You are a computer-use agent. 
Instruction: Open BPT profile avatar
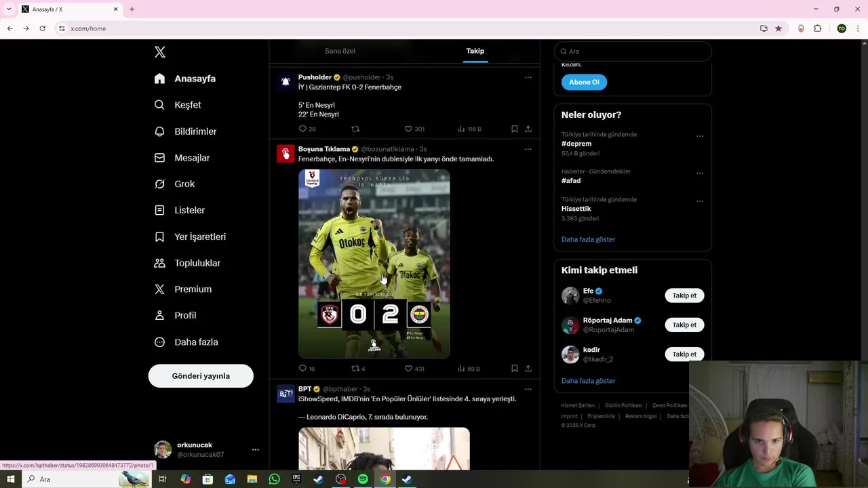pyautogui.click(x=285, y=394)
